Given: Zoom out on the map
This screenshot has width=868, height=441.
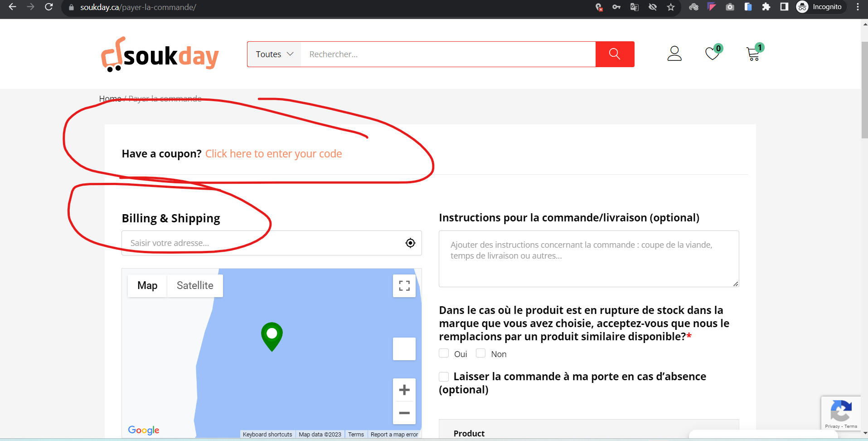Looking at the screenshot, I should point(404,413).
